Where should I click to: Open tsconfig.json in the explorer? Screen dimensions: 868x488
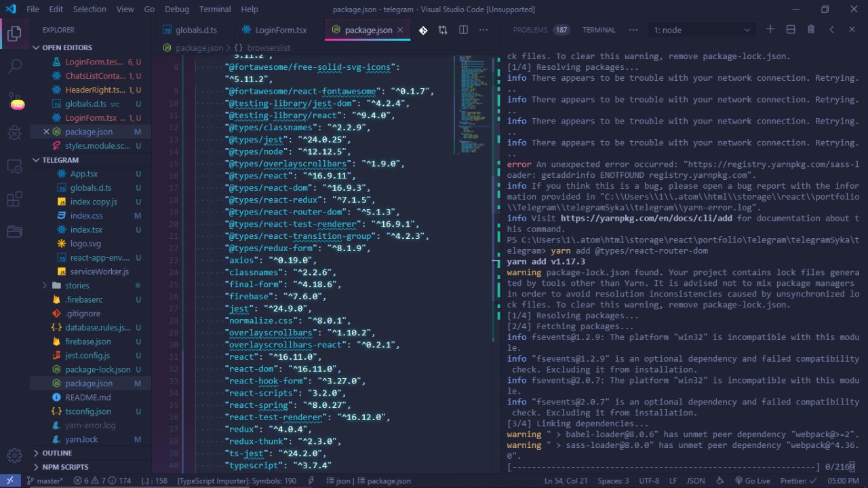(88, 411)
